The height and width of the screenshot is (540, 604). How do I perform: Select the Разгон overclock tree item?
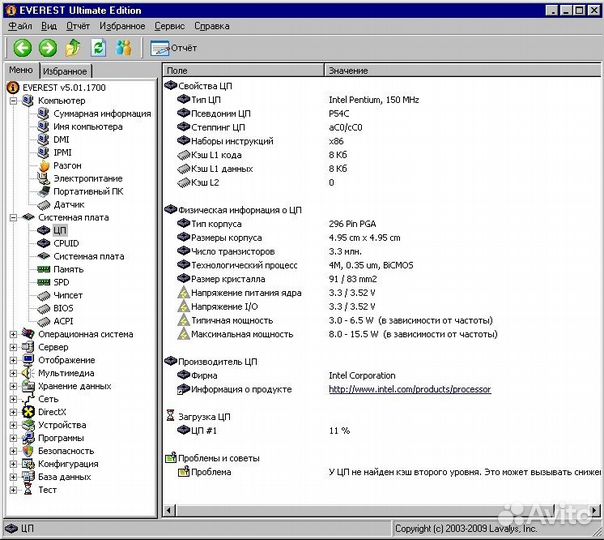(x=67, y=165)
